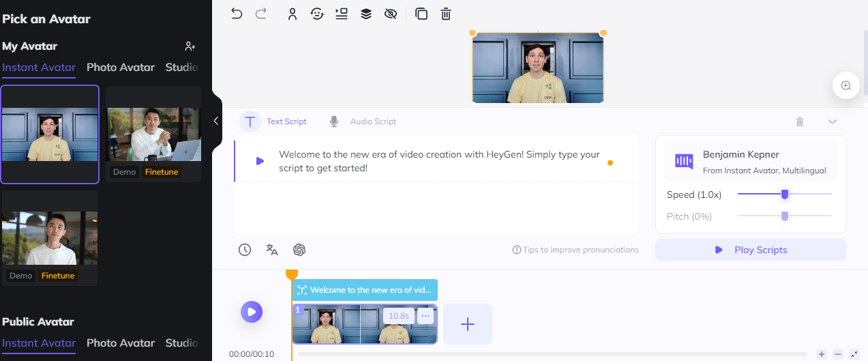This screenshot has width=868, height=361.
Task: Select the script text clip on timeline
Action: [365, 290]
